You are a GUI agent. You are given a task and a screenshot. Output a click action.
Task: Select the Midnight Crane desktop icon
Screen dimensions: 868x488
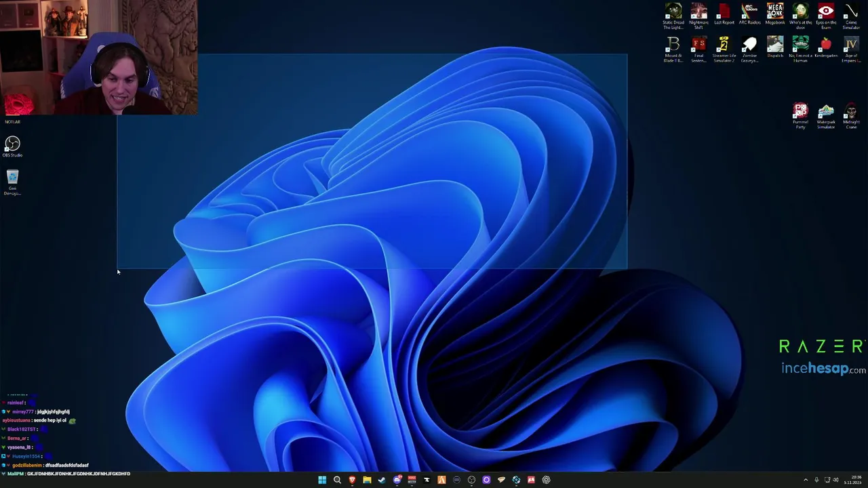pyautogui.click(x=851, y=116)
